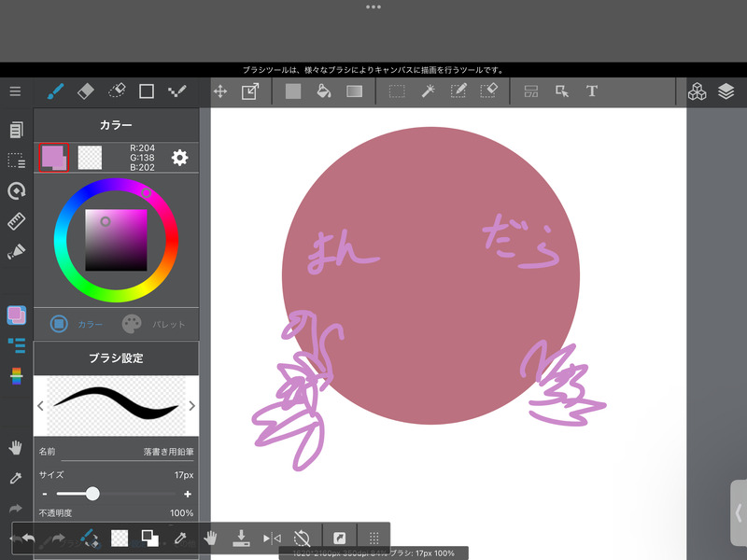This screenshot has height=560, width=747.
Task: Select the foreground purple color swatch
Action: click(x=54, y=157)
